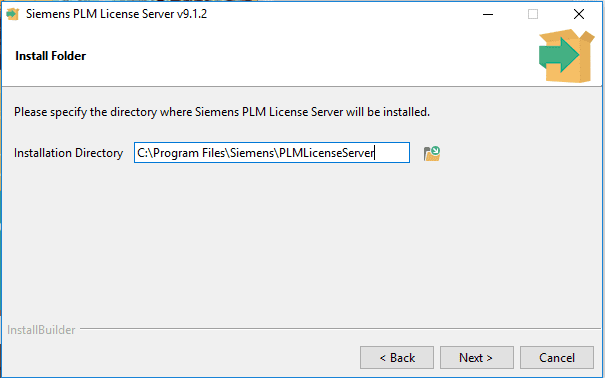605x378 pixels.
Task: Click the Install Folder heading
Action: (51, 56)
